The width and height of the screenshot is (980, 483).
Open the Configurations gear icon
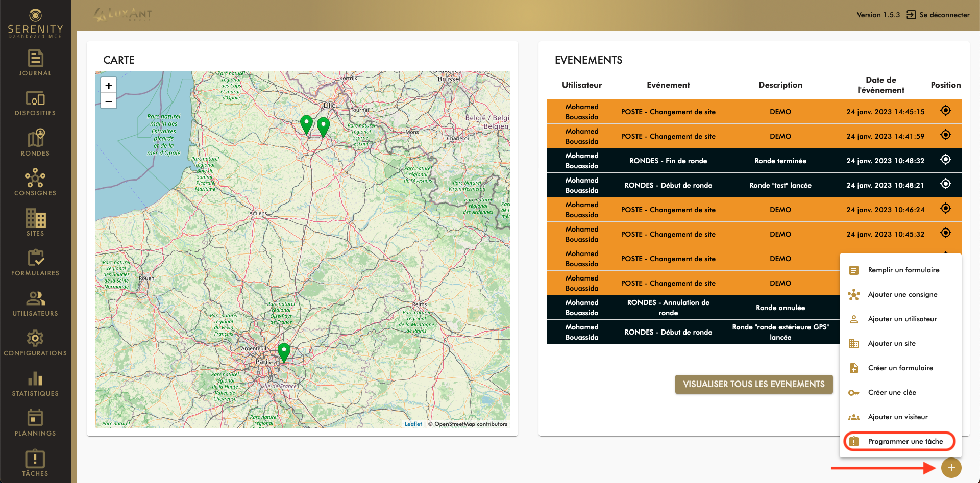point(35,343)
